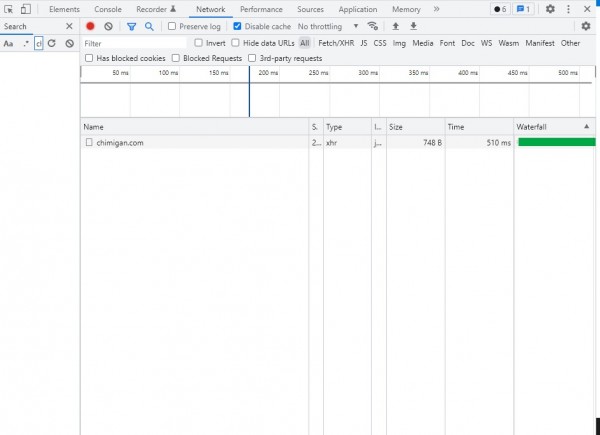
Task: Check the Hide data URLs option
Action: pos(235,43)
